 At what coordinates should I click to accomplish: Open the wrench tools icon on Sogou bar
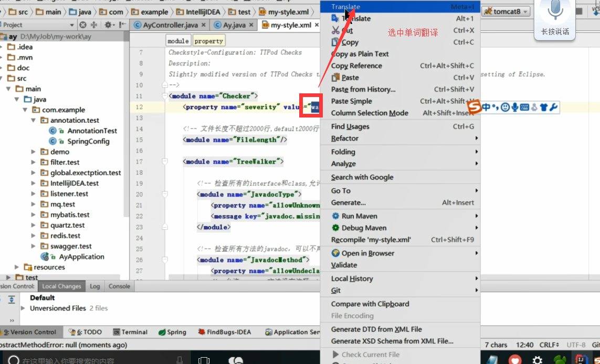553,108
